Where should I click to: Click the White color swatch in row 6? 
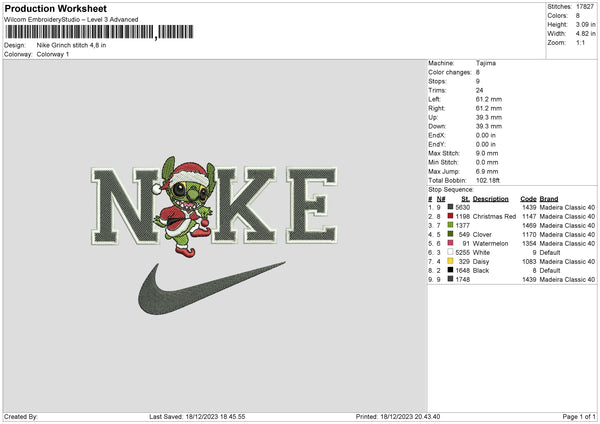click(450, 252)
